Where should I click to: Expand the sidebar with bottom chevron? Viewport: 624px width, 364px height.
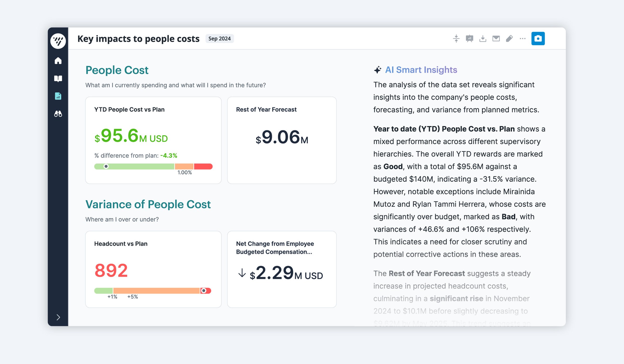click(x=58, y=317)
